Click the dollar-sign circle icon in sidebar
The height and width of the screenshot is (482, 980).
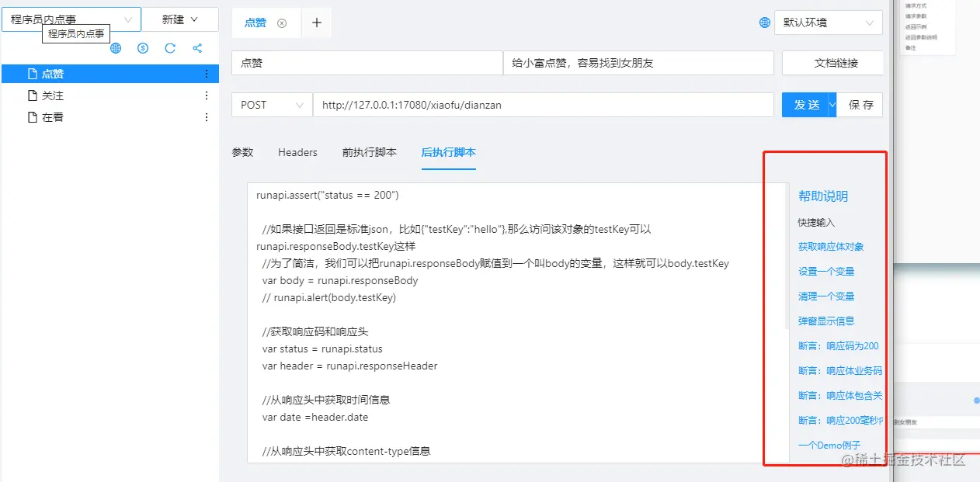[x=143, y=48]
